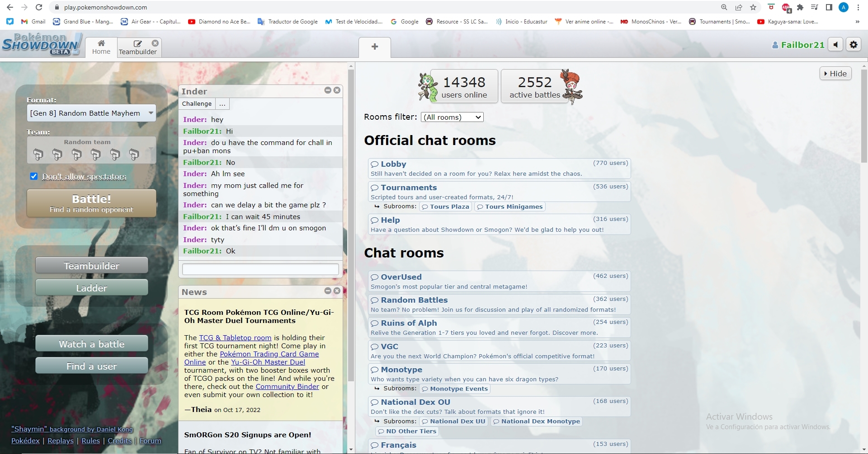Open the Format selection dropdown
The image size is (868, 454).
(91, 113)
